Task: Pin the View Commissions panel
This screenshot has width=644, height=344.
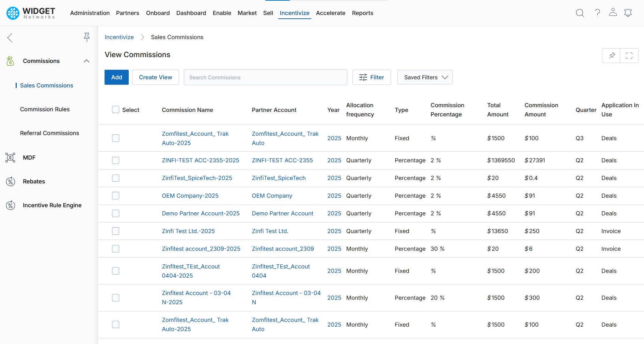Action: [x=612, y=55]
